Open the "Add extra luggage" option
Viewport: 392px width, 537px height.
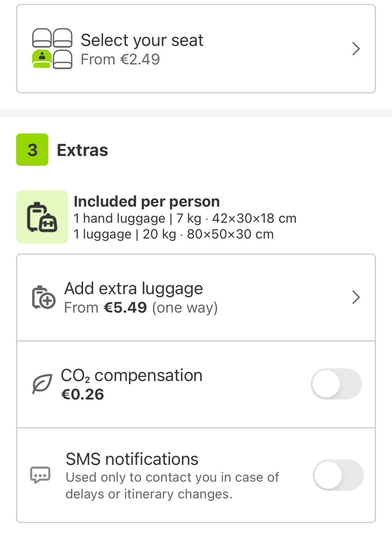pos(133,288)
